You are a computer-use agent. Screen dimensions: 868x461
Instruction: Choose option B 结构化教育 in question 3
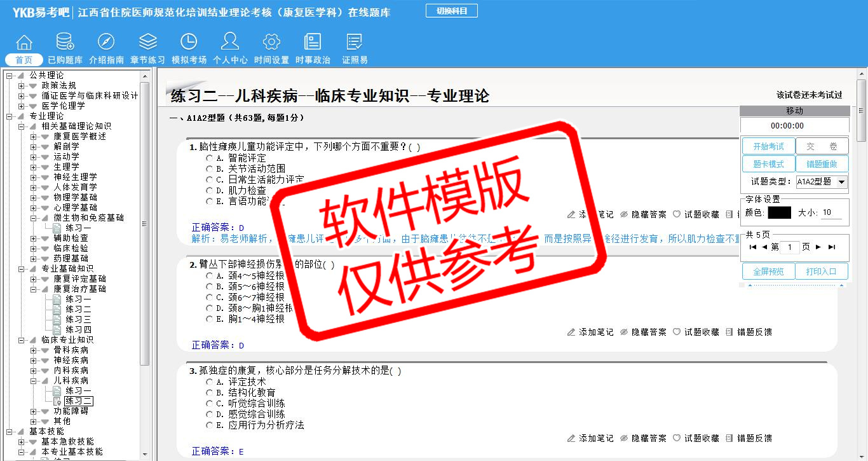[210, 393]
